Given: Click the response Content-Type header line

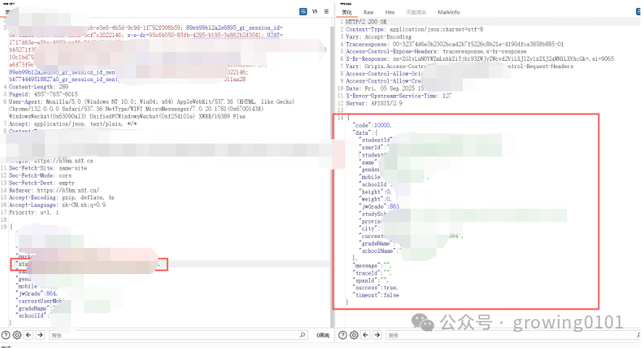Looking at the screenshot, I should (x=414, y=30).
